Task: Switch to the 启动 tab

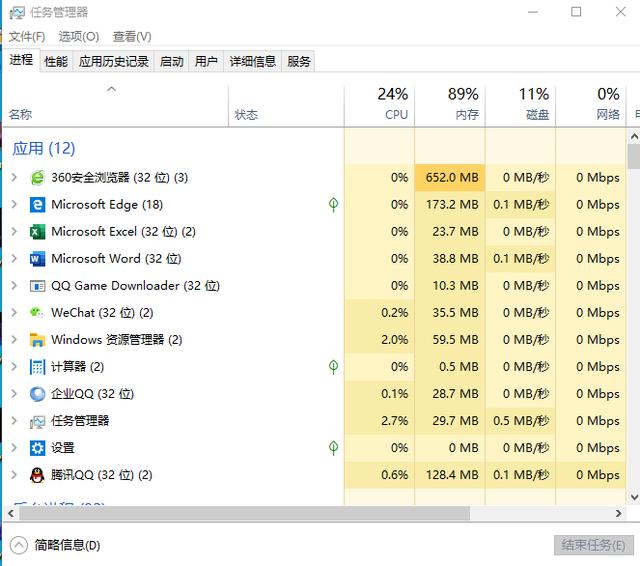Action: point(171,62)
